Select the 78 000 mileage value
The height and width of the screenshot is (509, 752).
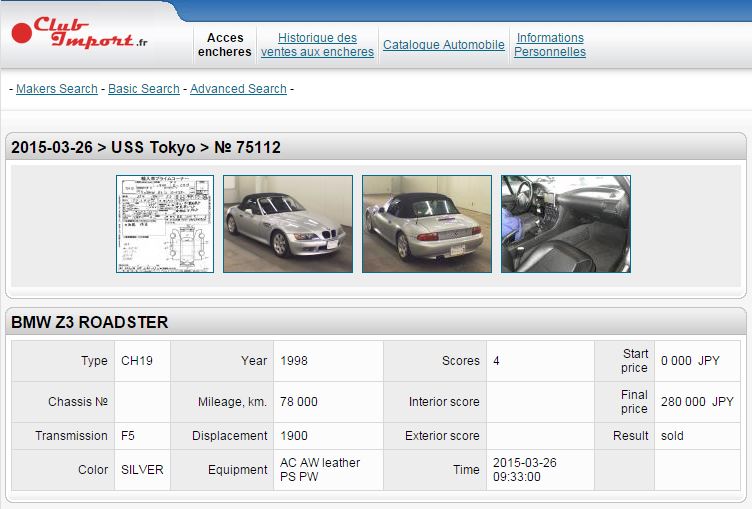tap(299, 402)
